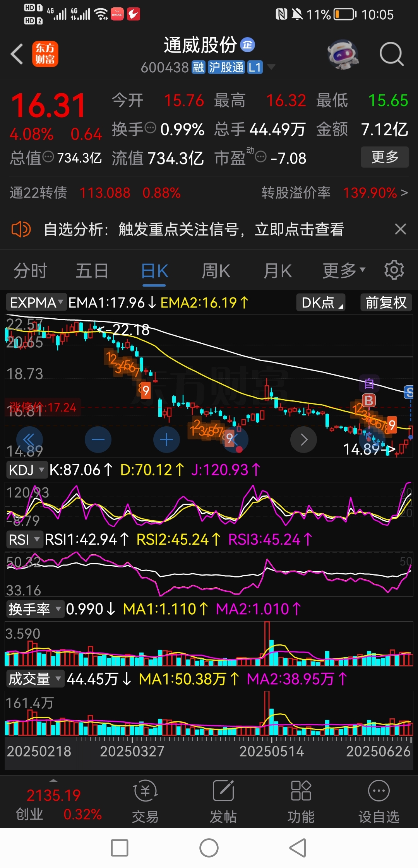The width and height of the screenshot is (418, 868).
Task: Open RSI indicator dropdown
Action: click(x=24, y=540)
